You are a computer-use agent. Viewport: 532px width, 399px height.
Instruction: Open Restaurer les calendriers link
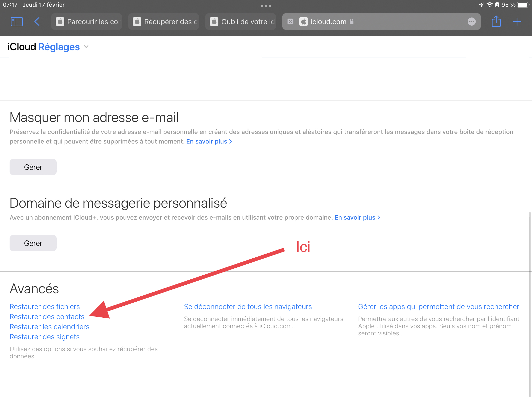coord(49,327)
